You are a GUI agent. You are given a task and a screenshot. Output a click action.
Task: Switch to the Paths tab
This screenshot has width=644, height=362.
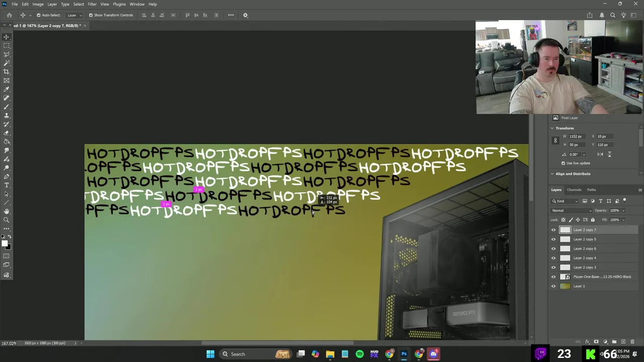tap(591, 190)
